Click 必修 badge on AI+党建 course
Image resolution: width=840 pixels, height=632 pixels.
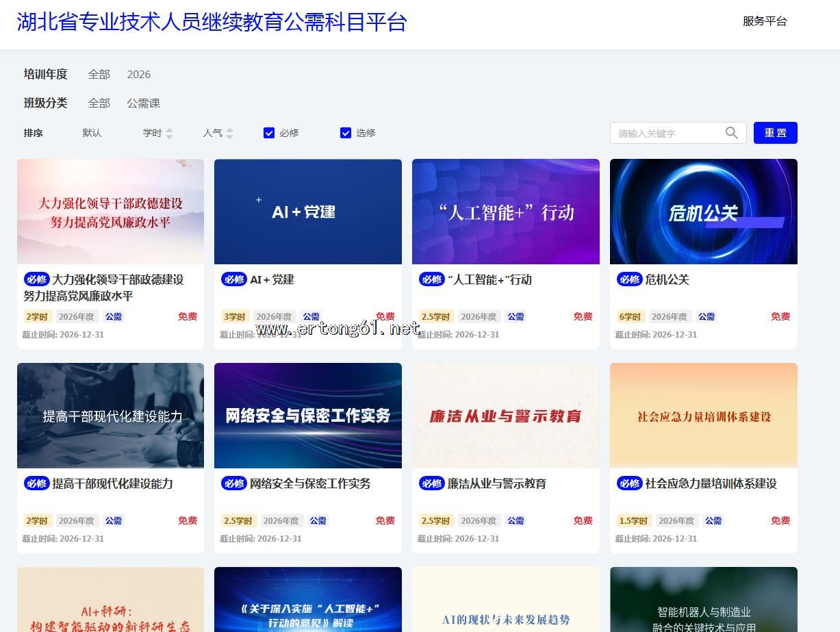click(x=234, y=279)
